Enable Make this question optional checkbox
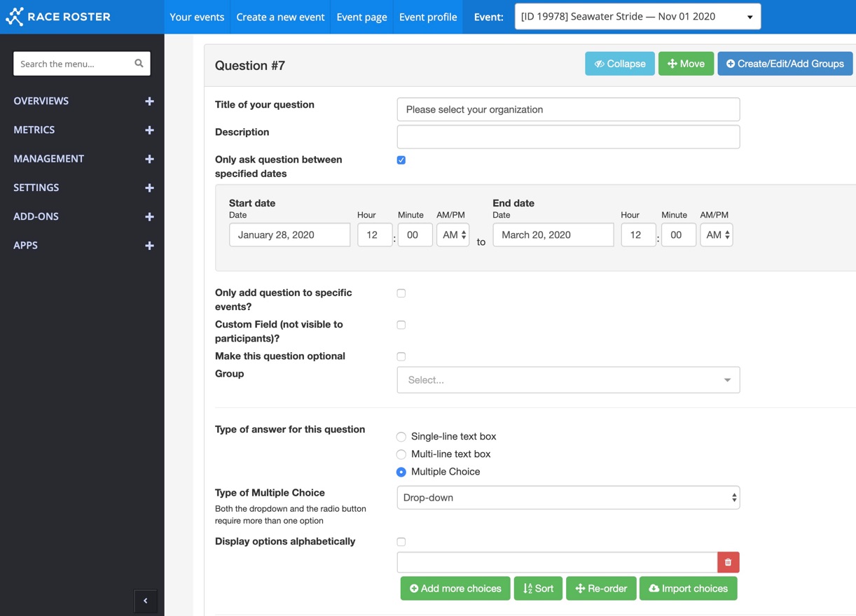 401,357
